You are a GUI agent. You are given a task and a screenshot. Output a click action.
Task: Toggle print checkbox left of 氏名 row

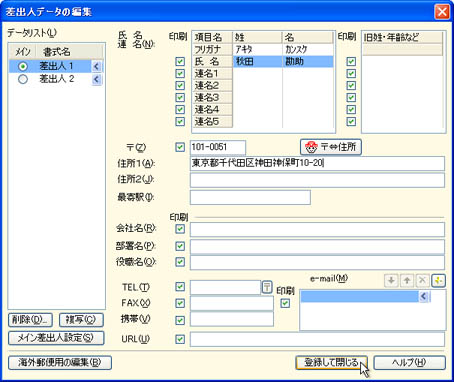click(180, 61)
